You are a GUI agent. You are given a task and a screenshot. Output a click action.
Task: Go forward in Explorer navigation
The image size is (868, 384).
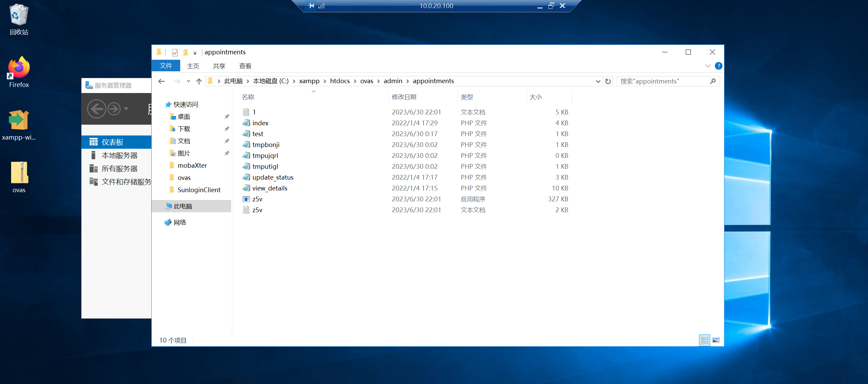(177, 81)
